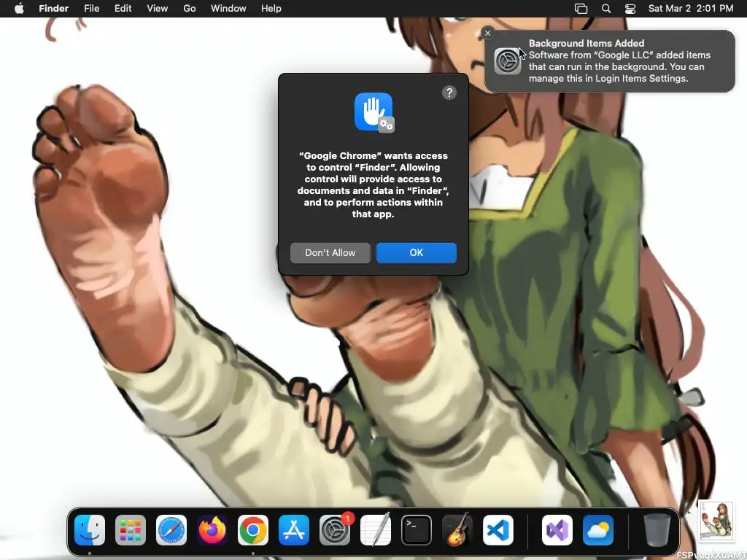This screenshot has height=560, width=747.
Task: Click the Don't Allow button
Action: point(330,253)
